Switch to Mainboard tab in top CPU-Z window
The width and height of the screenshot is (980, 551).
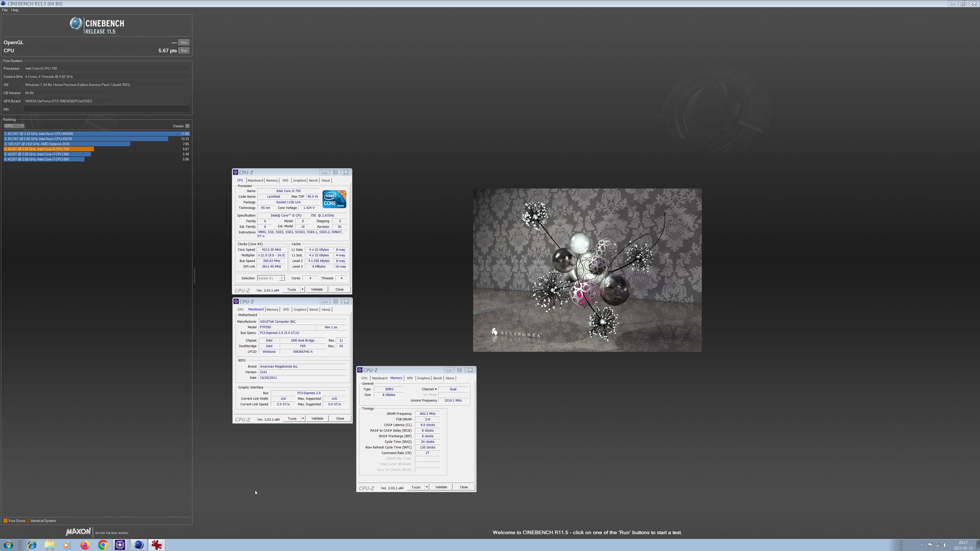coord(255,181)
